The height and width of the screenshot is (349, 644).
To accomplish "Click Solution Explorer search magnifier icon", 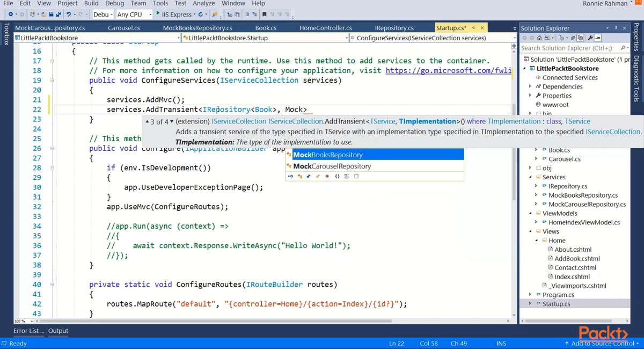I will tap(623, 48).
